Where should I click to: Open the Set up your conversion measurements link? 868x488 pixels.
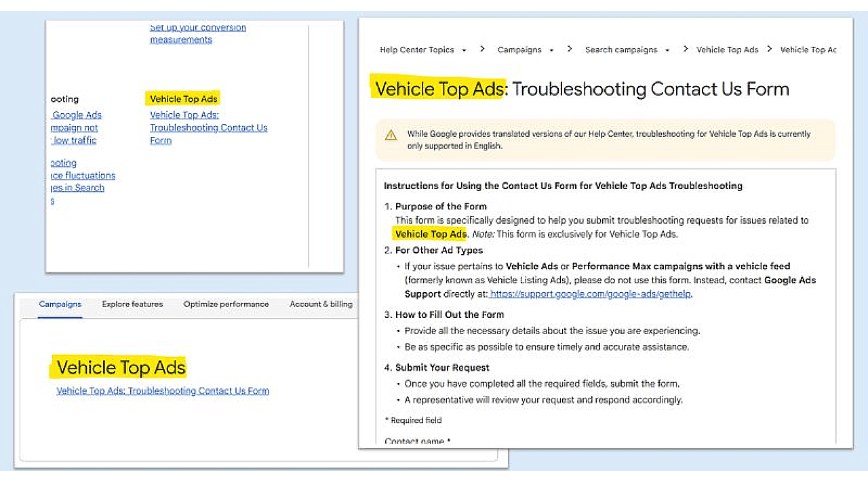coord(198,33)
